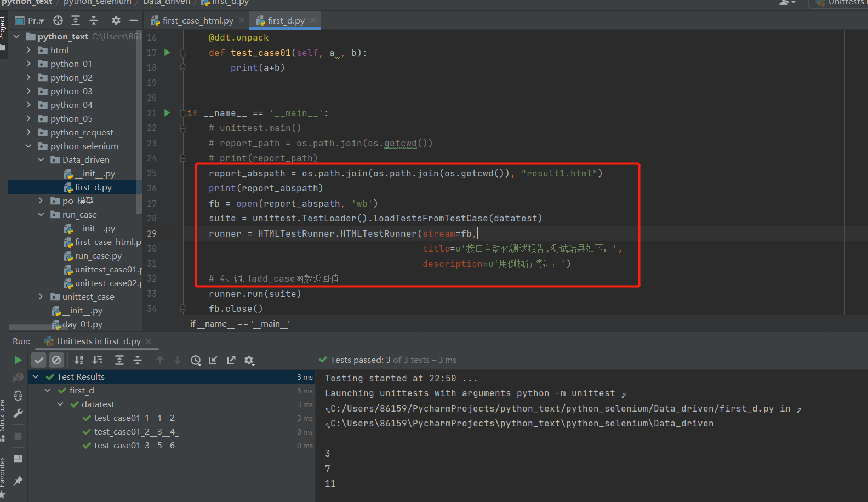The height and width of the screenshot is (502, 868).
Task: Close the first_d.py editor tab
Action: (313, 20)
